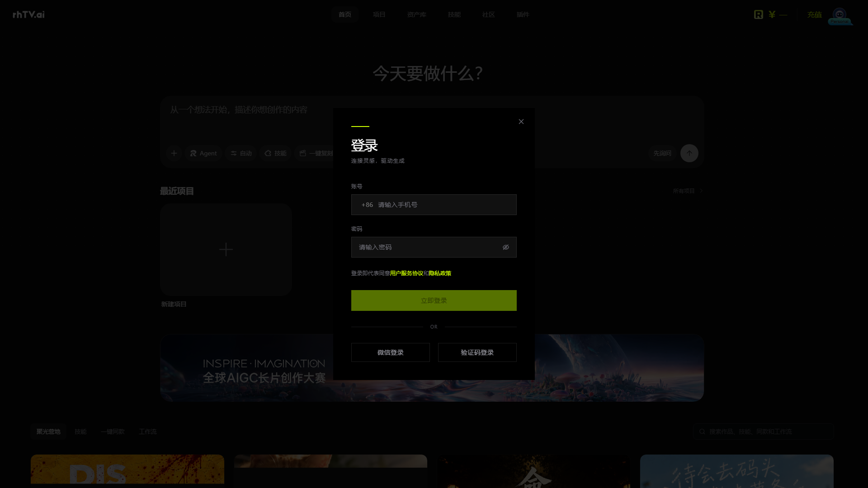This screenshot has width=868, height=488.
Task: Open the 社区 community menu item
Action: tap(489, 14)
